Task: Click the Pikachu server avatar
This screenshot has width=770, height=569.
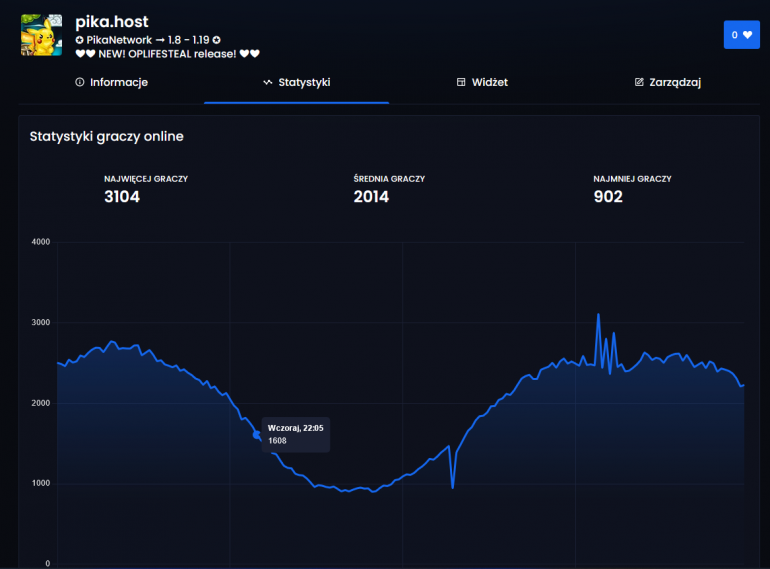Action: tap(42, 35)
